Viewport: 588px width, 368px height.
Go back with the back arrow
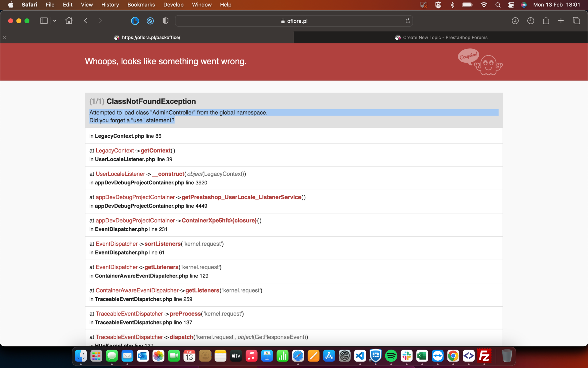point(86,21)
